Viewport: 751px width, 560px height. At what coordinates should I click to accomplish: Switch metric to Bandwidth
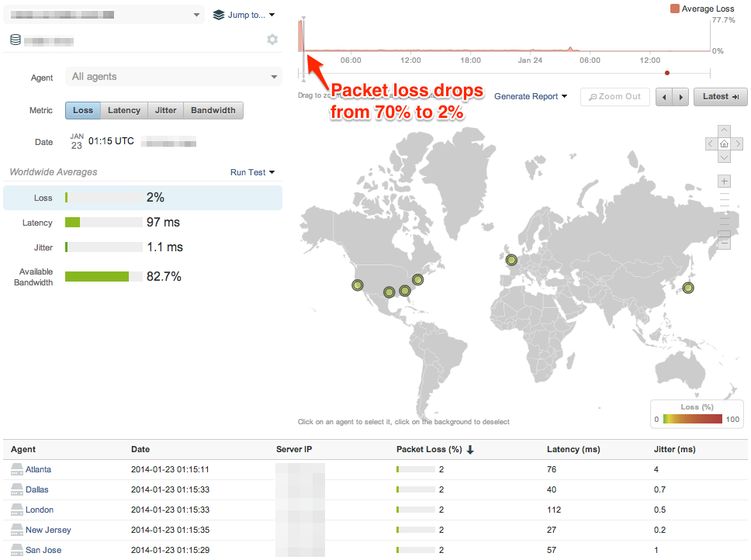(x=213, y=110)
